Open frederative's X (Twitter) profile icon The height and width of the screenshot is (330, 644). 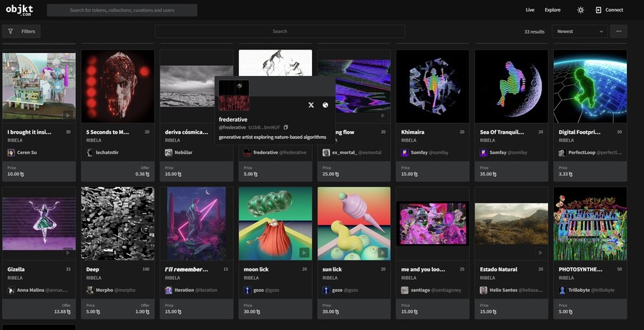[x=311, y=105]
